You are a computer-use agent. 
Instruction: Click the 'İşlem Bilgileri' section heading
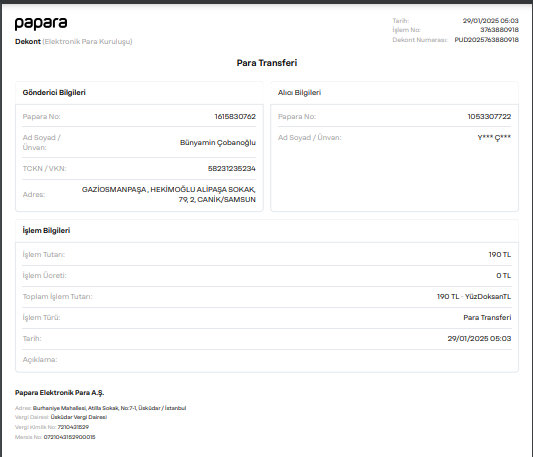pos(46,231)
